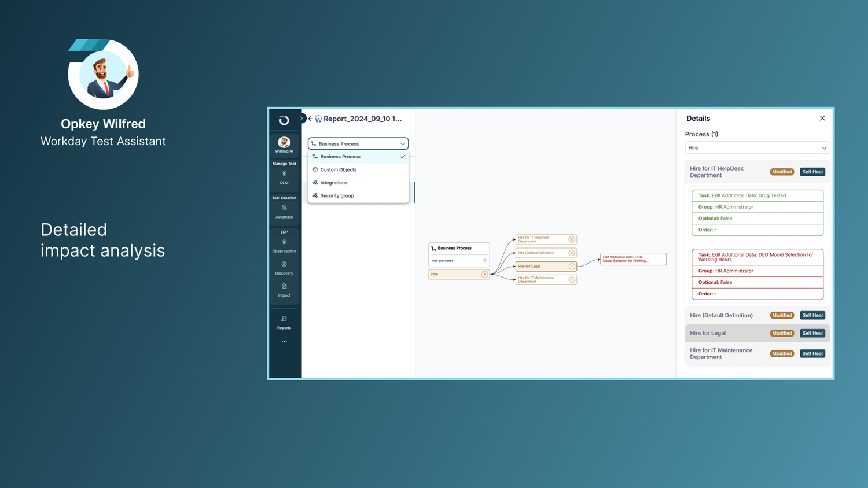
Task: Click the Opkey logo at sidebar top
Action: coord(284,120)
